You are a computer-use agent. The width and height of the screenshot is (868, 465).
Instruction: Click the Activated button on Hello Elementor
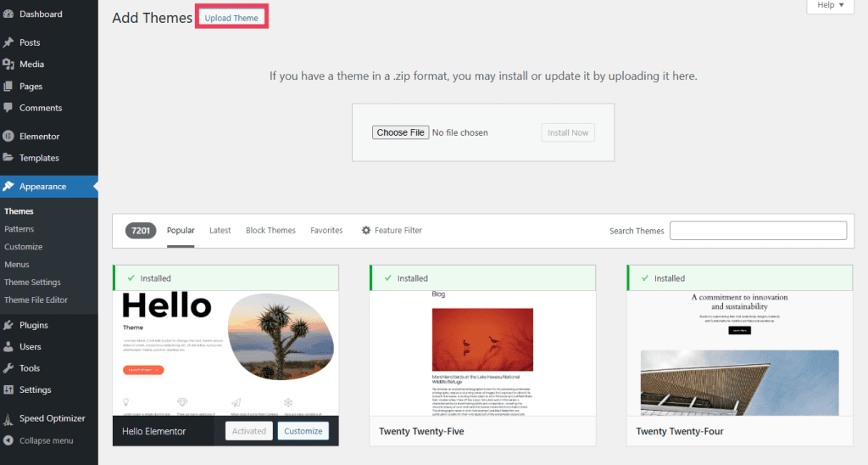249,431
